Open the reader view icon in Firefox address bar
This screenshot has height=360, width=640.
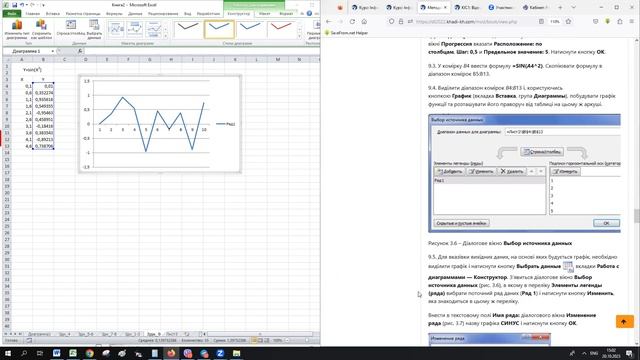[541, 21]
